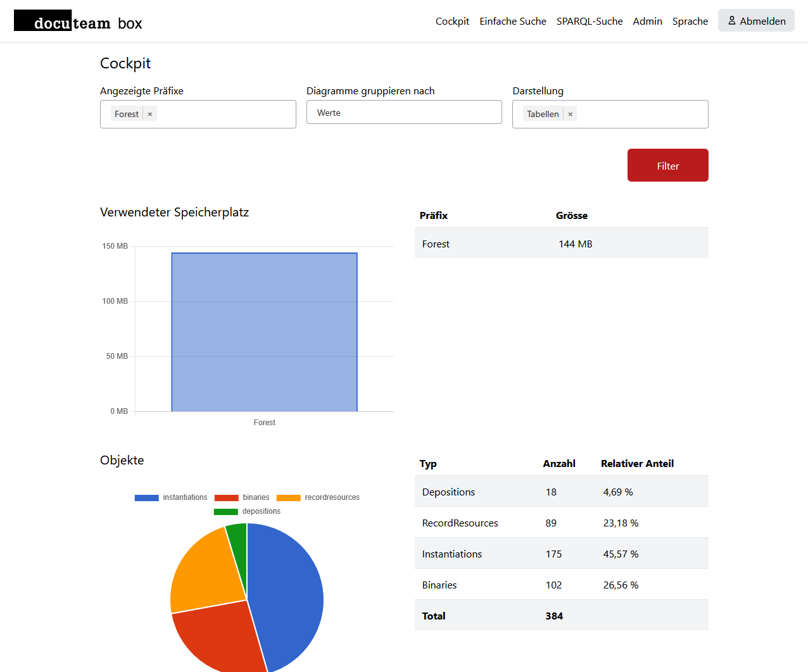Image resolution: width=808 pixels, height=672 pixels.
Task: Remove the Forest prefix tag
Action: point(150,115)
